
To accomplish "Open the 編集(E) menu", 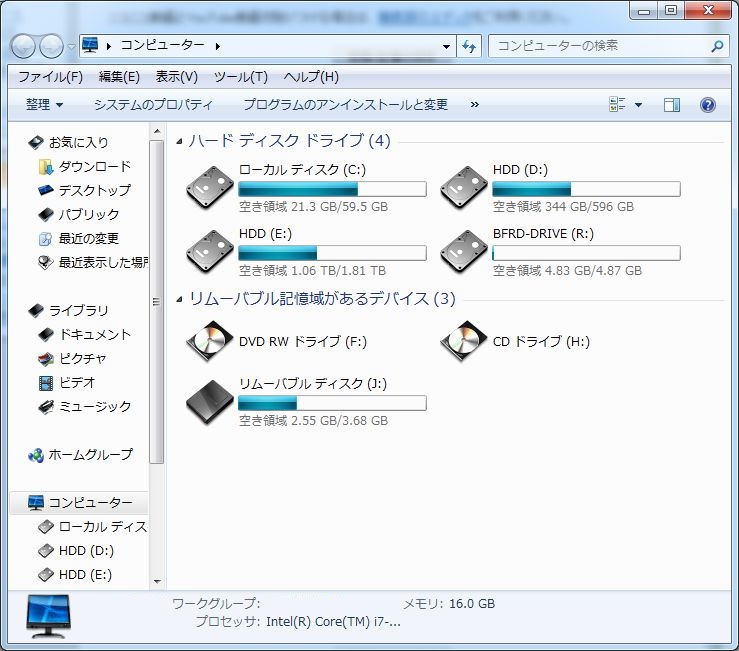I will tap(119, 77).
